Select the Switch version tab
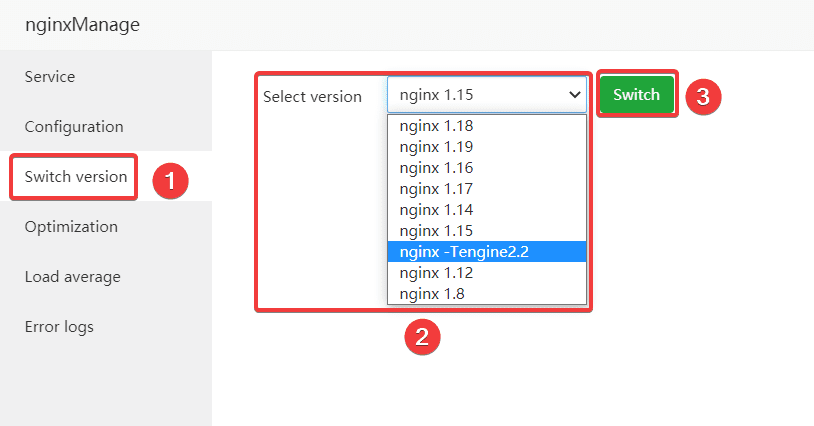814x426 pixels. [75, 177]
